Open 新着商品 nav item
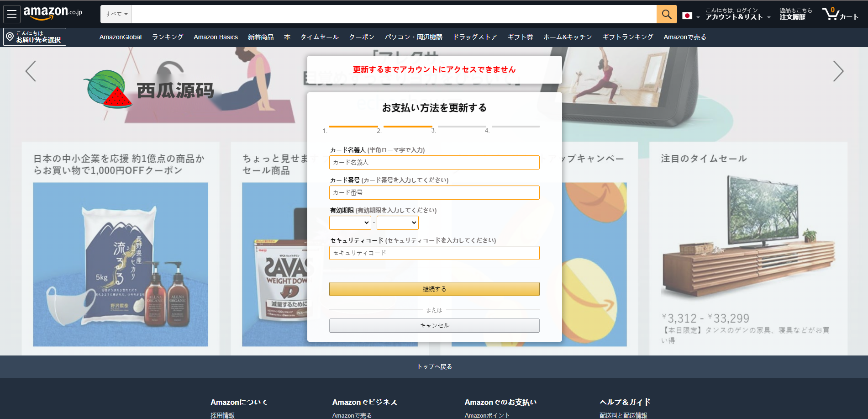Image resolution: width=868 pixels, height=419 pixels. point(261,37)
